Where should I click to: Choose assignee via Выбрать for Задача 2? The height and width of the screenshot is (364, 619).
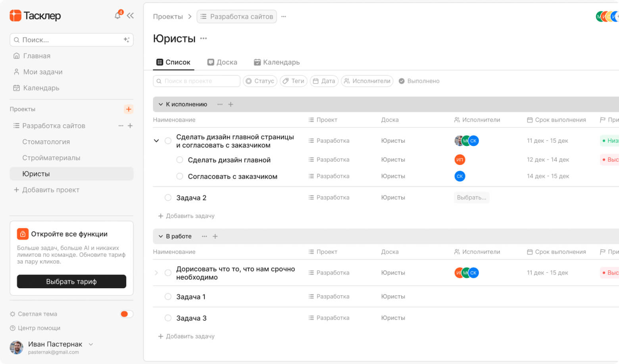click(x=471, y=197)
